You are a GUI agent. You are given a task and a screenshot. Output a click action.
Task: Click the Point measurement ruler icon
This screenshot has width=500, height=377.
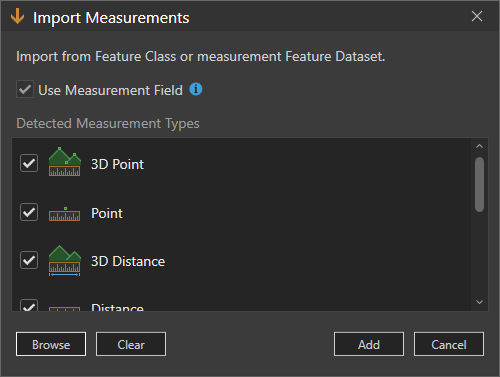point(65,214)
